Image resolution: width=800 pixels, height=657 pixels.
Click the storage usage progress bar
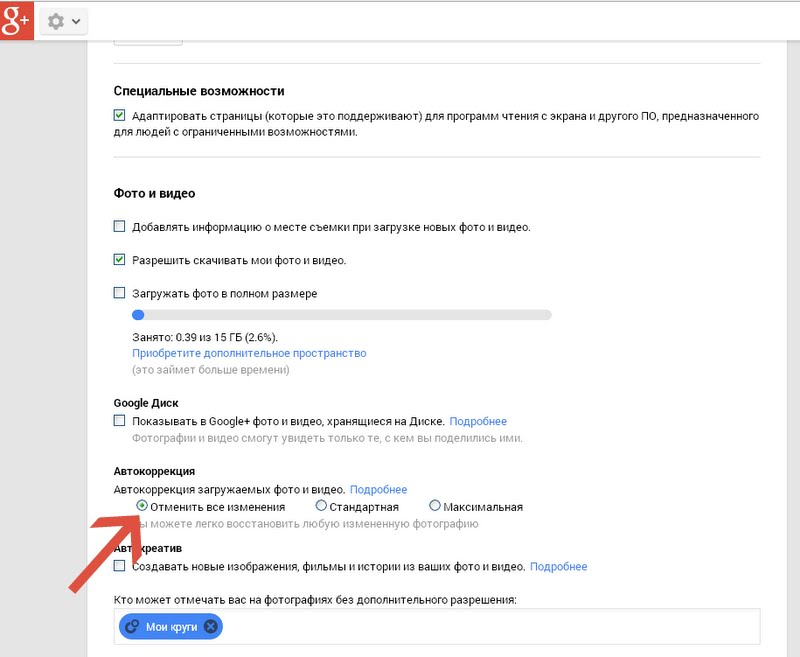(341, 315)
